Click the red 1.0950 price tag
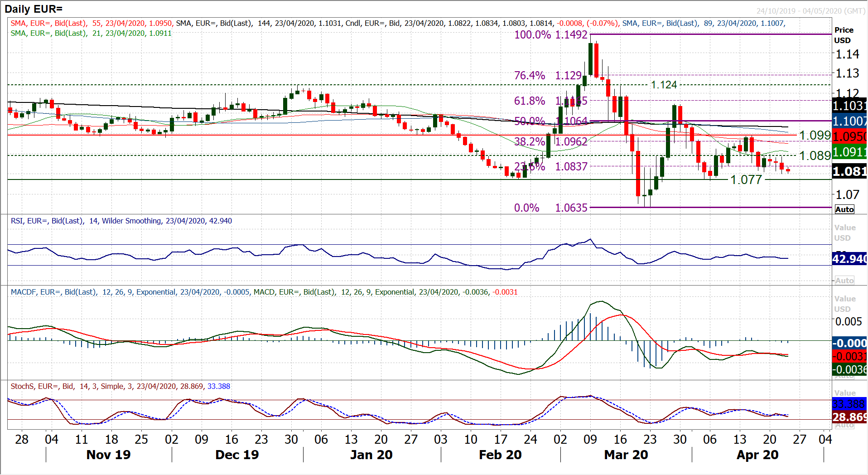The image size is (868, 475). click(x=849, y=136)
